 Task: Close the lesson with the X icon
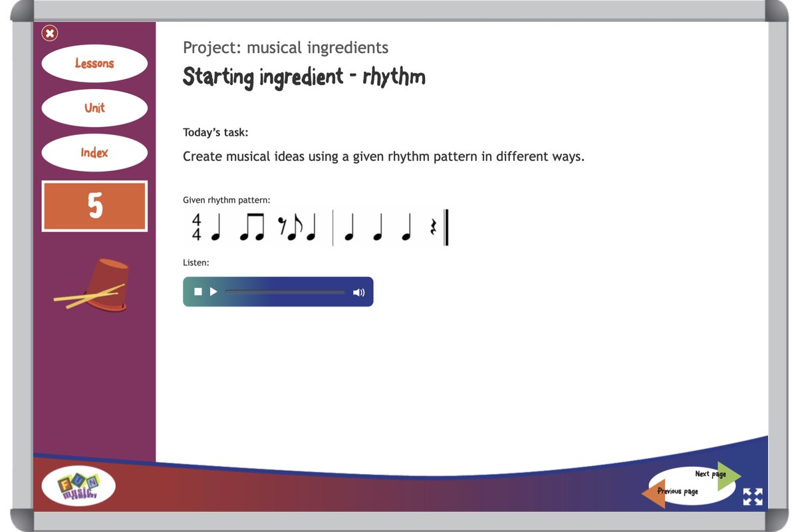pyautogui.click(x=50, y=33)
